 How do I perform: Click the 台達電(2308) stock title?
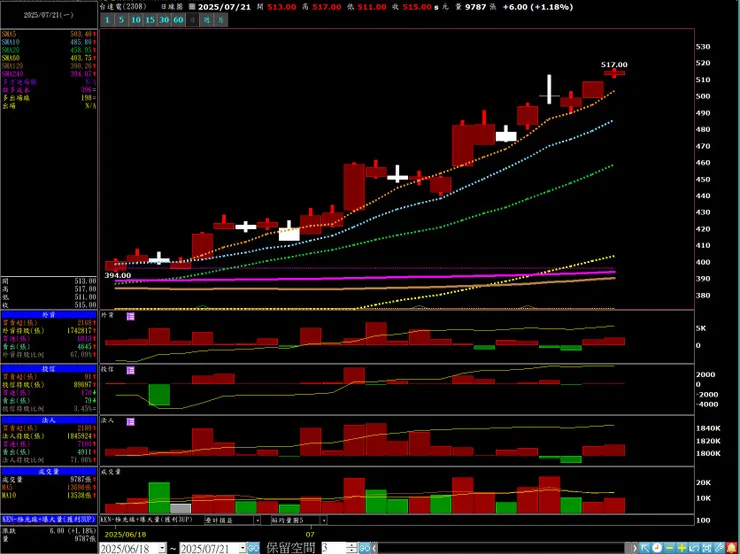point(124,7)
